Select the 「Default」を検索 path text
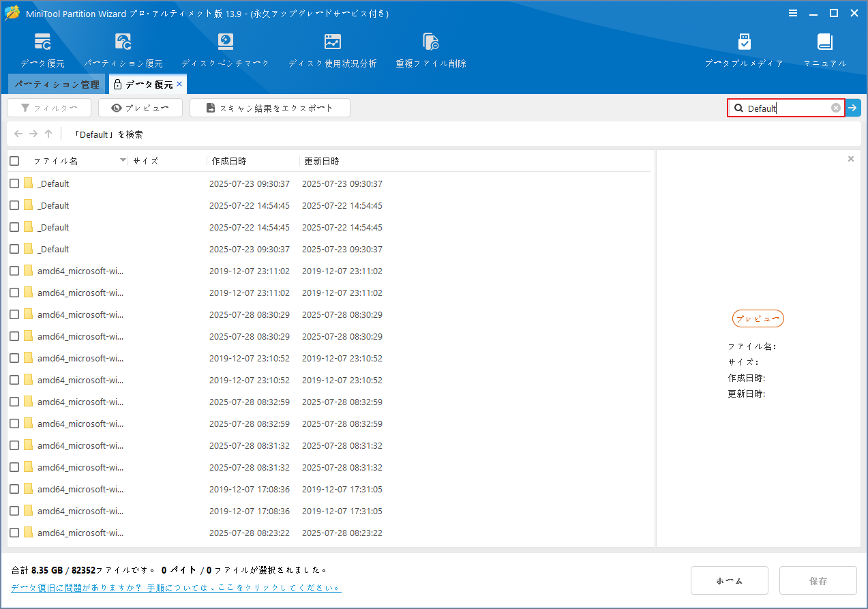 [x=108, y=134]
